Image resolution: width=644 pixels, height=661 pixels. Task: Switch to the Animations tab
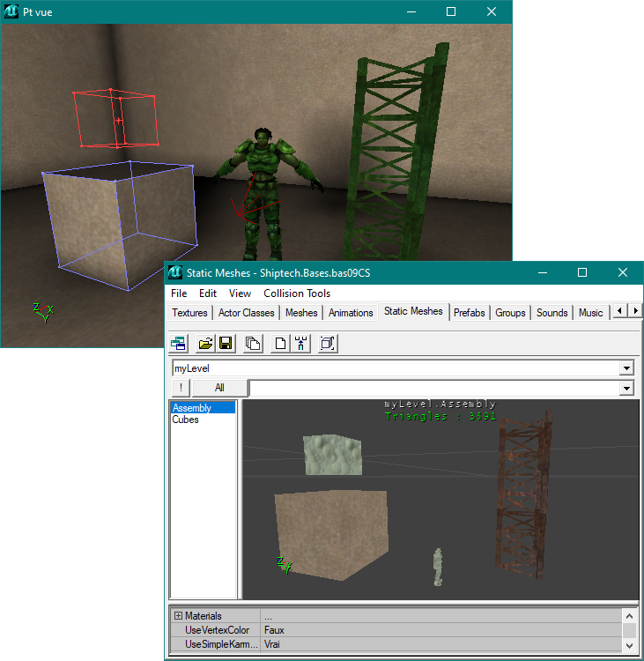click(x=351, y=313)
